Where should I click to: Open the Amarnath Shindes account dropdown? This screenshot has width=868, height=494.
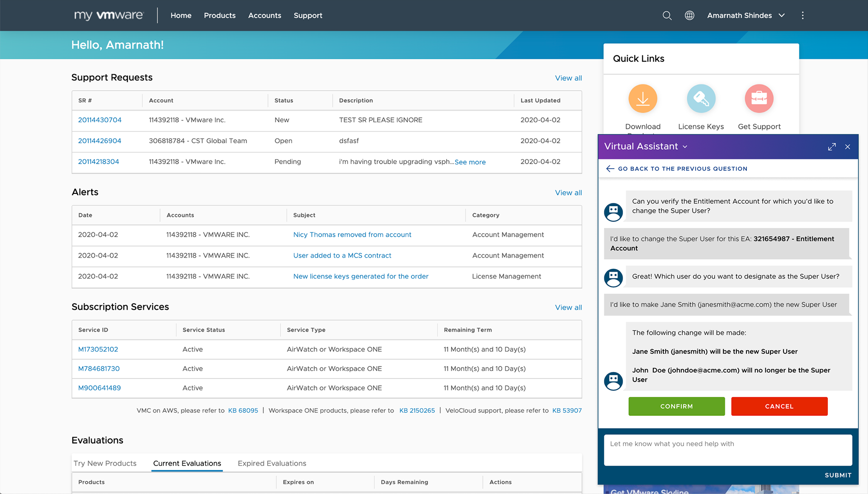click(746, 15)
